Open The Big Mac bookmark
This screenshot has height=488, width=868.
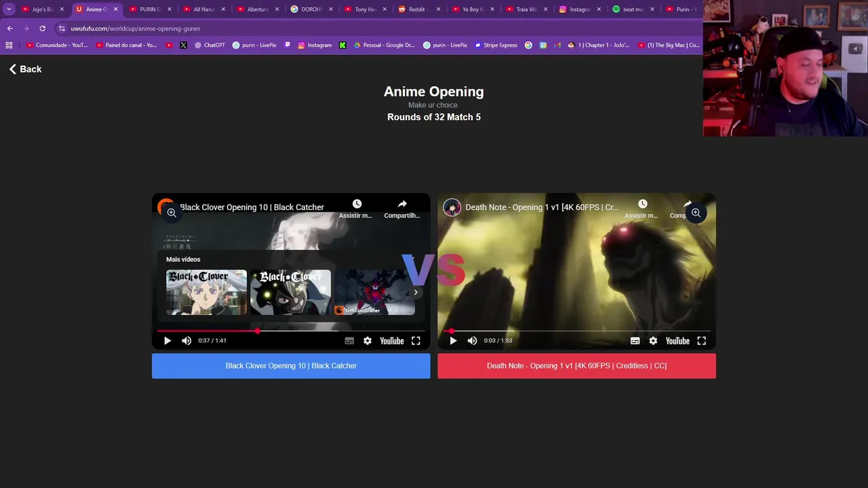tap(669, 45)
